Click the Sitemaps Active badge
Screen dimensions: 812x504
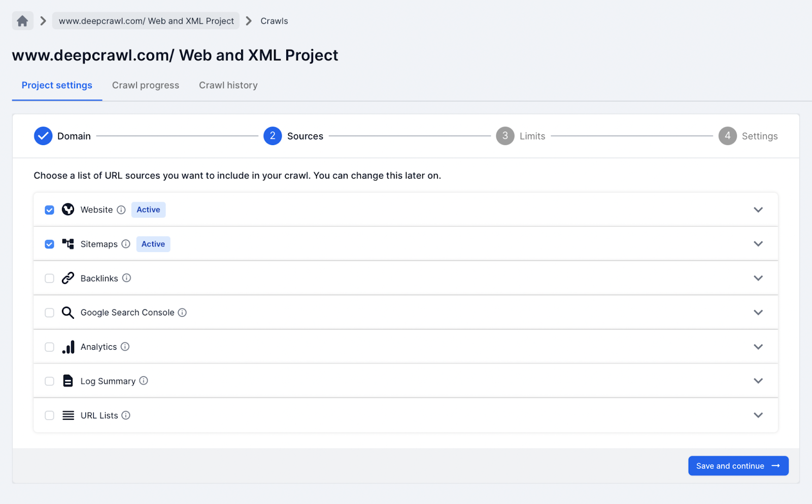(x=153, y=244)
